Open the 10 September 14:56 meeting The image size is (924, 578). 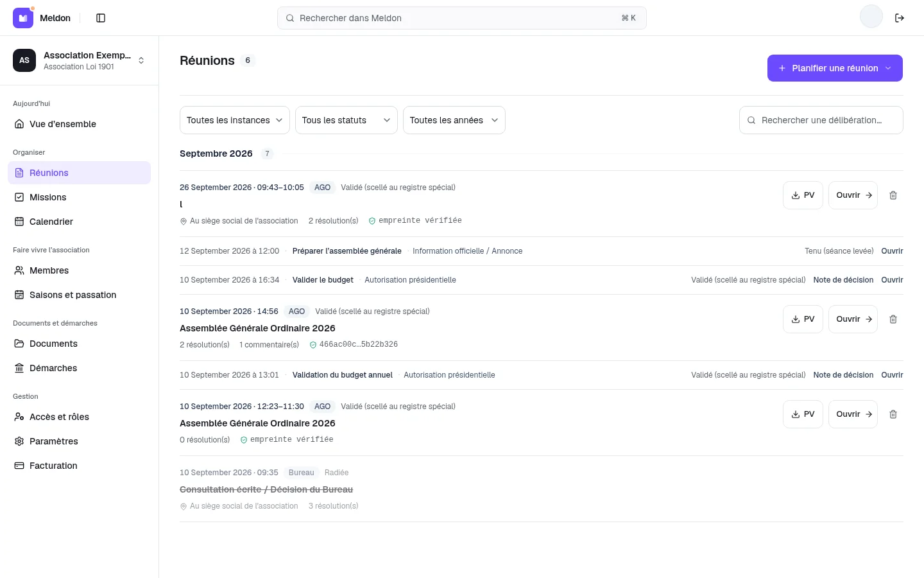(x=853, y=319)
